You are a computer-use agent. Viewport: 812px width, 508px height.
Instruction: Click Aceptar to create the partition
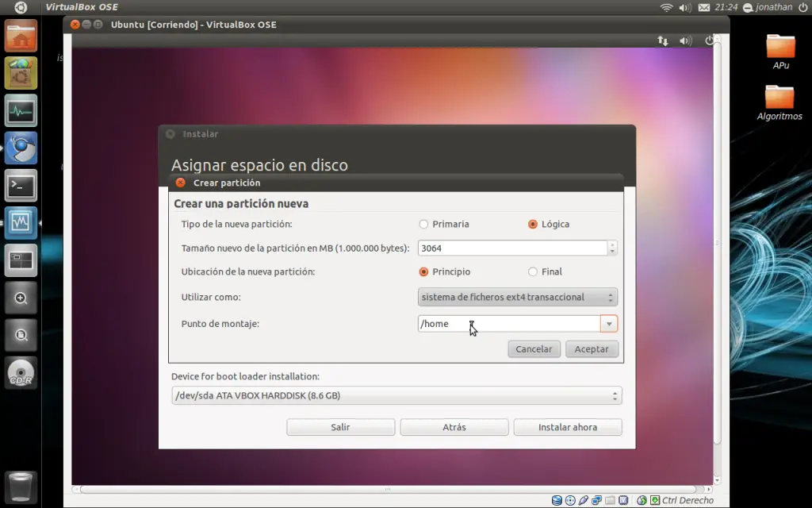click(592, 349)
